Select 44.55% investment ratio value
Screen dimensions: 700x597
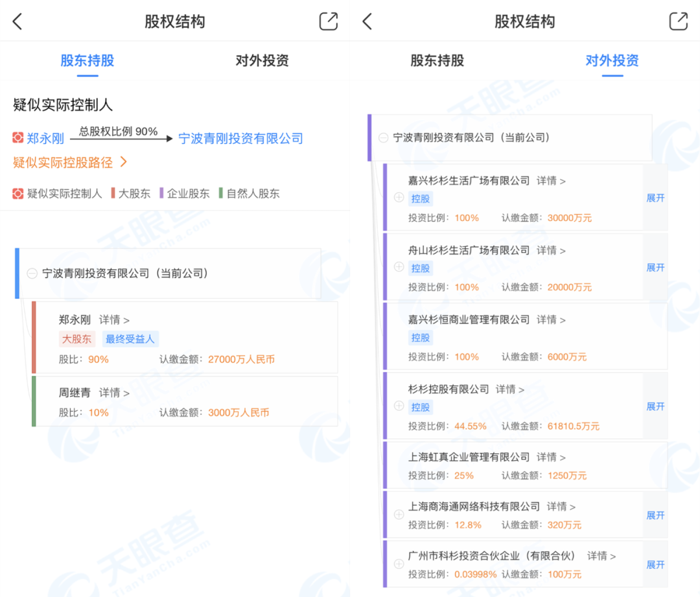[x=471, y=427]
